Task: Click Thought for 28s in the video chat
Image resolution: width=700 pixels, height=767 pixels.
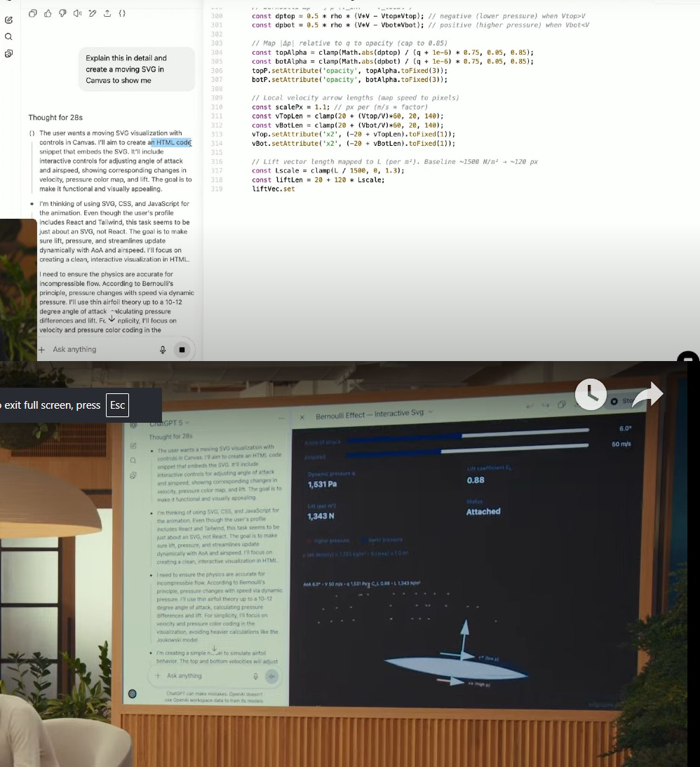Action: coord(170,436)
